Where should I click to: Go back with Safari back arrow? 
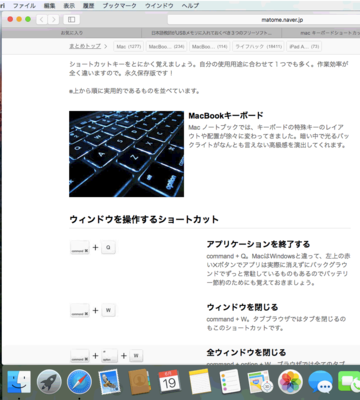pos(42,20)
